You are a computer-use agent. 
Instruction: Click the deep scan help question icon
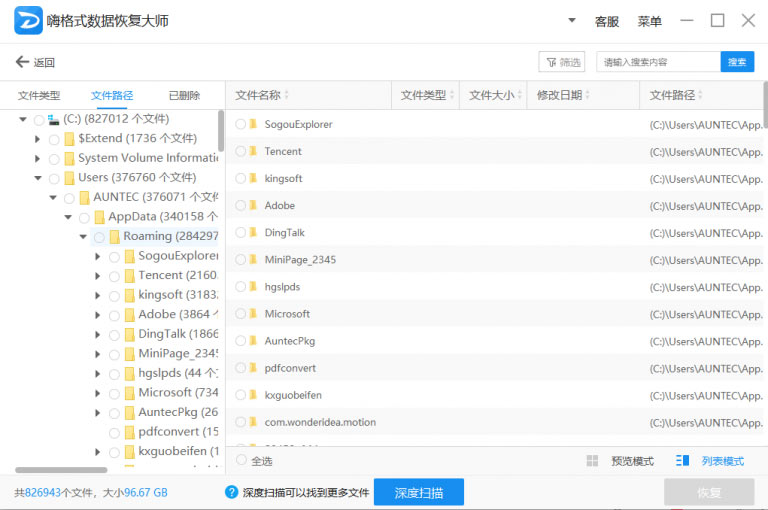tap(232, 492)
